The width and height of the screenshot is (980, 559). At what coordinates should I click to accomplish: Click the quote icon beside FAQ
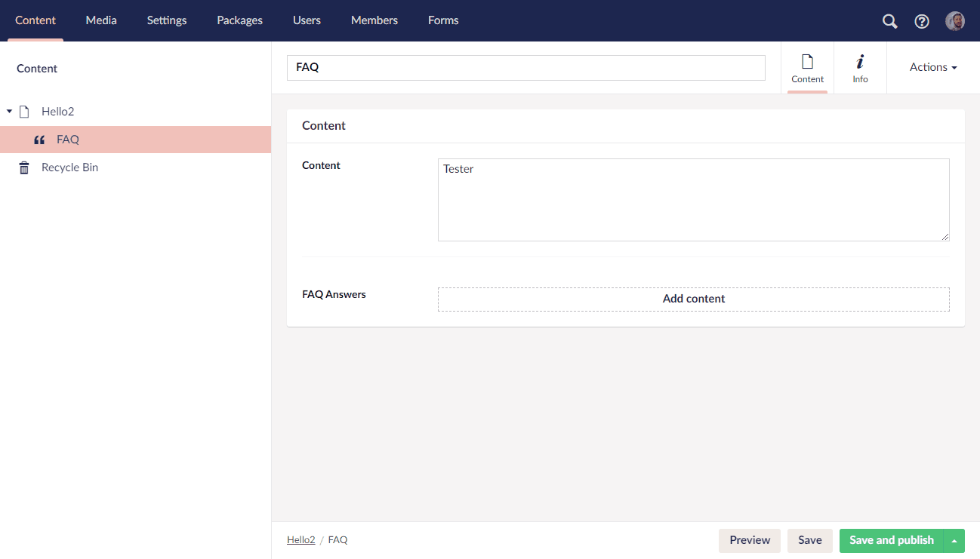point(39,139)
